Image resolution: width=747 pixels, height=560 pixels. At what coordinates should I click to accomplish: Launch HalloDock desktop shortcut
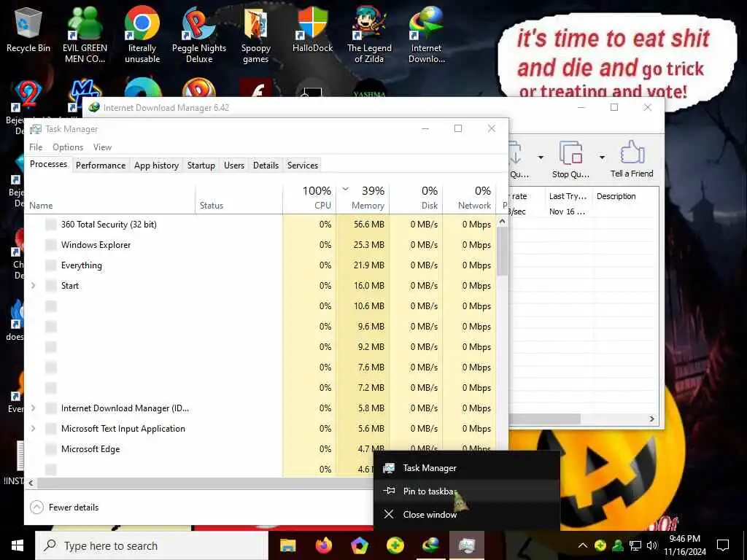[312, 29]
